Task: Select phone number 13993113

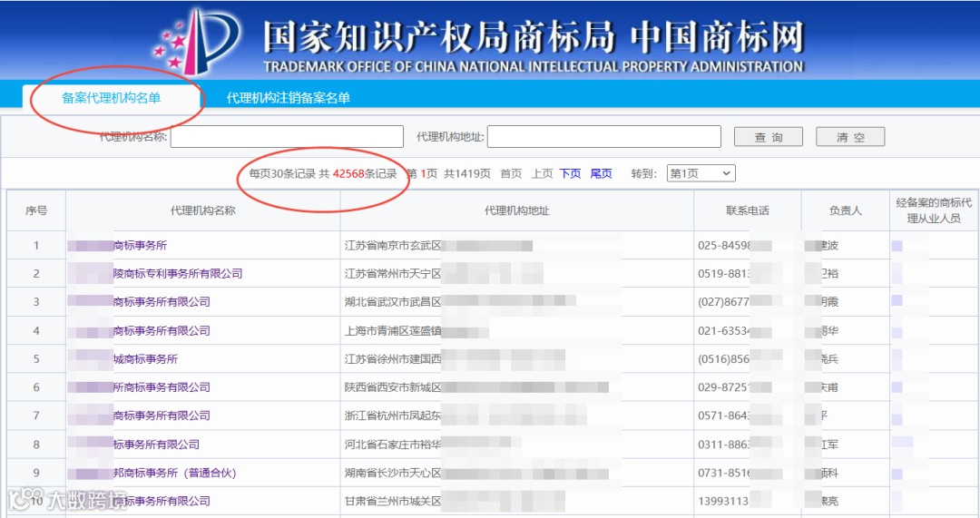Action: pos(723,501)
